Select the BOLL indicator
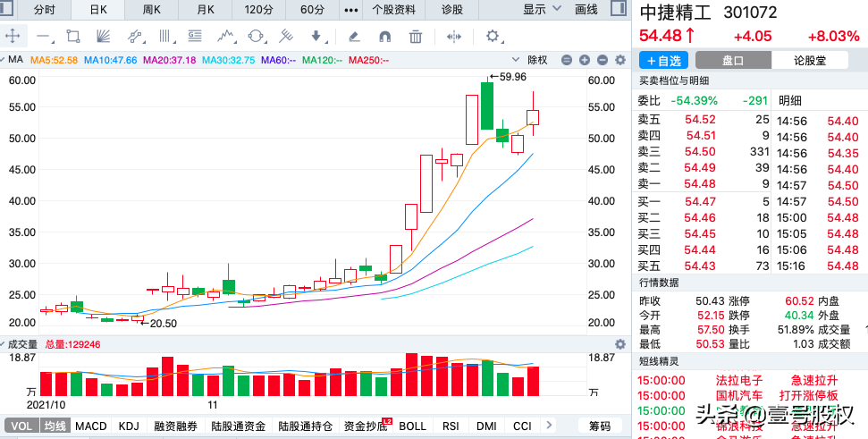 coord(412,426)
